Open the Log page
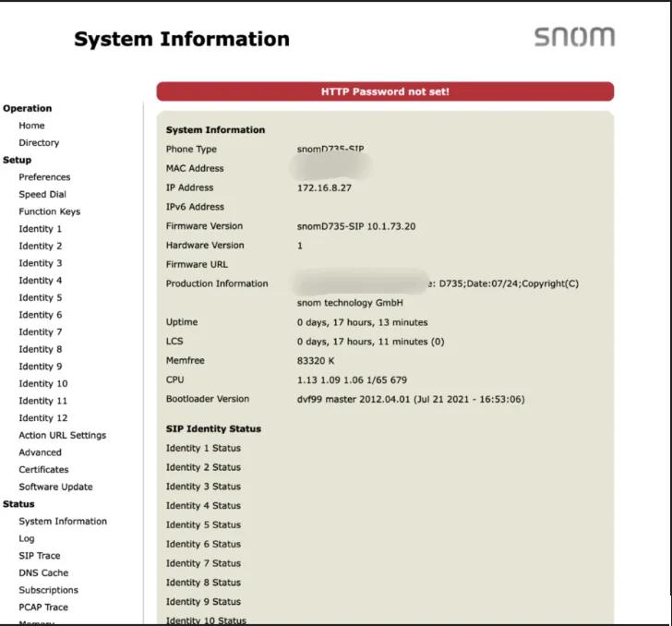Viewport: 672px width, 626px height. (x=27, y=538)
